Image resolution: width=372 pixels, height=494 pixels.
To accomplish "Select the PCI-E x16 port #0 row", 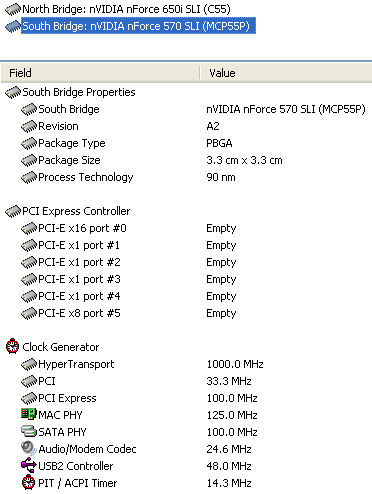I will click(x=186, y=228).
